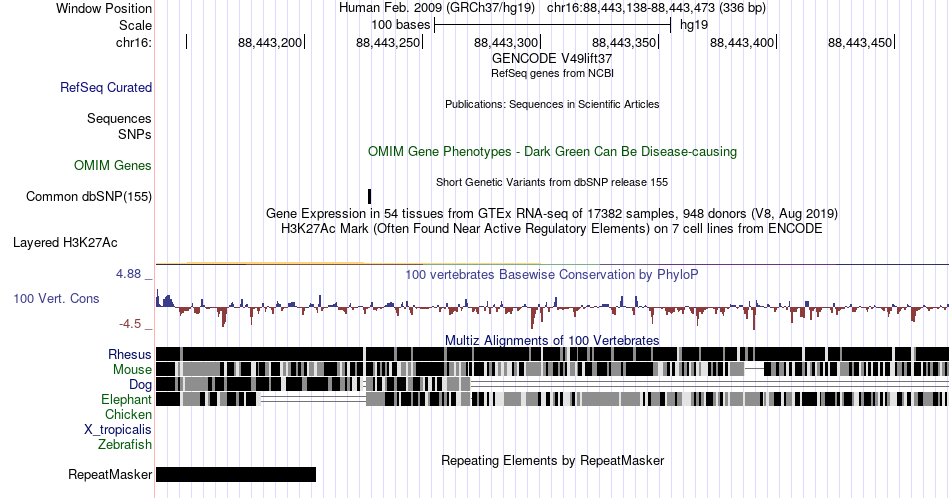Viewport: 950px width, 498px height.
Task: Click the Common dbSNP variant tick mark
Action: tap(370, 196)
